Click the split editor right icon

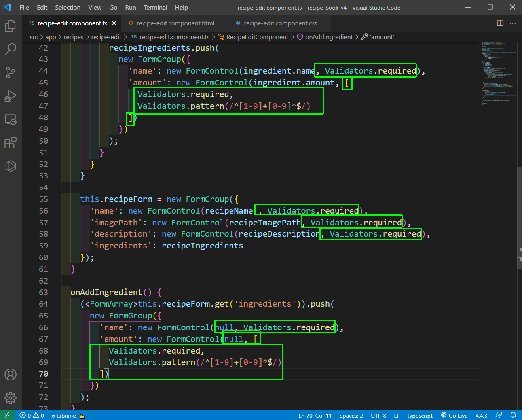pos(500,23)
